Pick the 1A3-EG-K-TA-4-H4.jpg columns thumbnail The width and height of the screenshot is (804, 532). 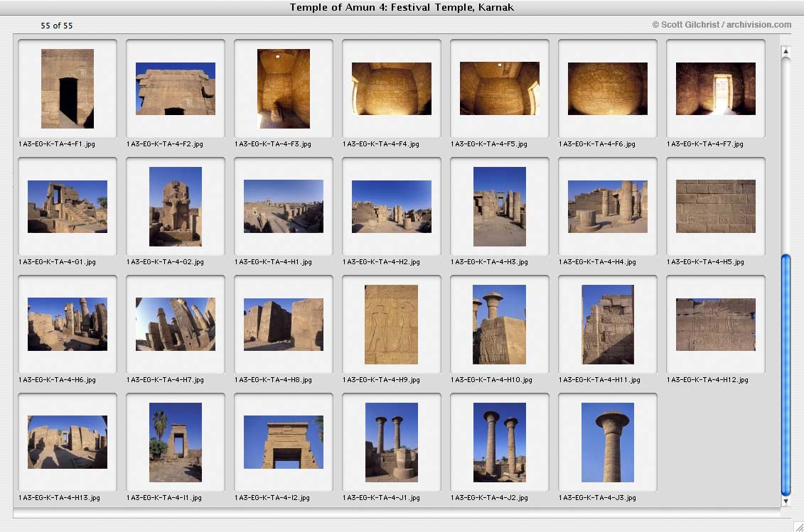click(608, 207)
